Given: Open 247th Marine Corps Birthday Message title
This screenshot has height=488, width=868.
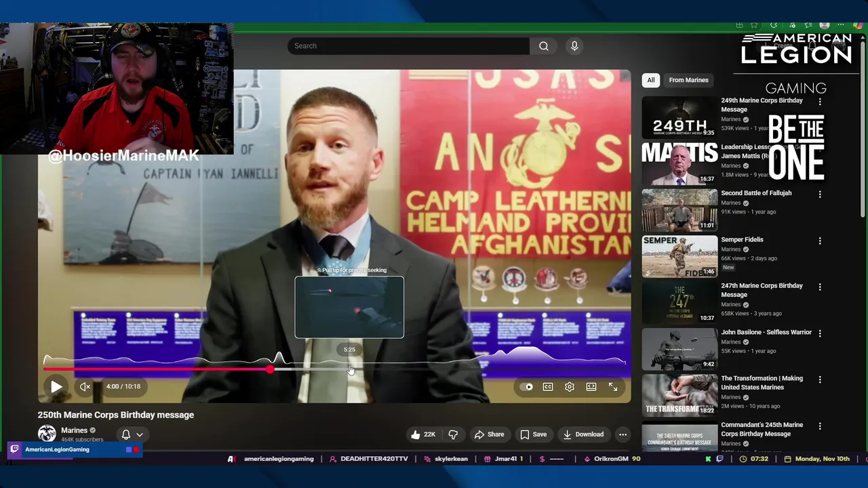Looking at the screenshot, I should 762,290.
